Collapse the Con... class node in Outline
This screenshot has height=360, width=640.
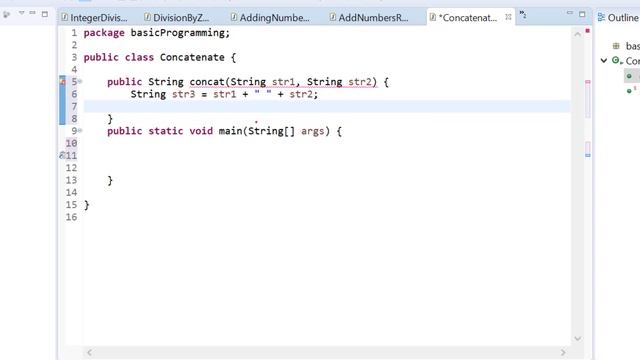[604, 60]
